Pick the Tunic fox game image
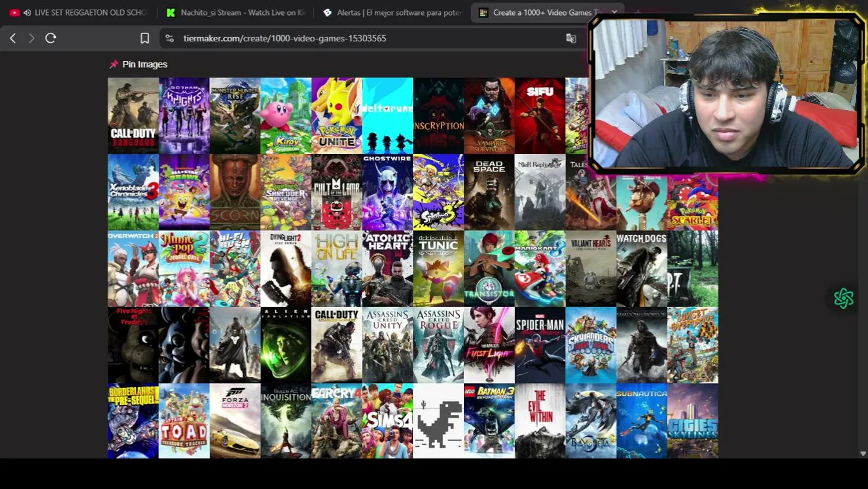This screenshot has width=868, height=489. click(x=439, y=269)
